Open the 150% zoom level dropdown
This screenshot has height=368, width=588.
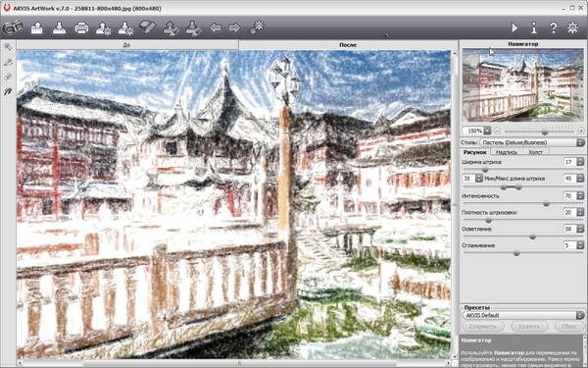coord(487,131)
